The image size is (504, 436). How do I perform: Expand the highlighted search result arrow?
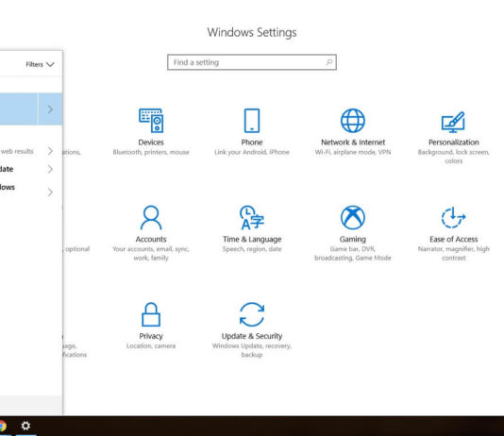tap(50, 109)
